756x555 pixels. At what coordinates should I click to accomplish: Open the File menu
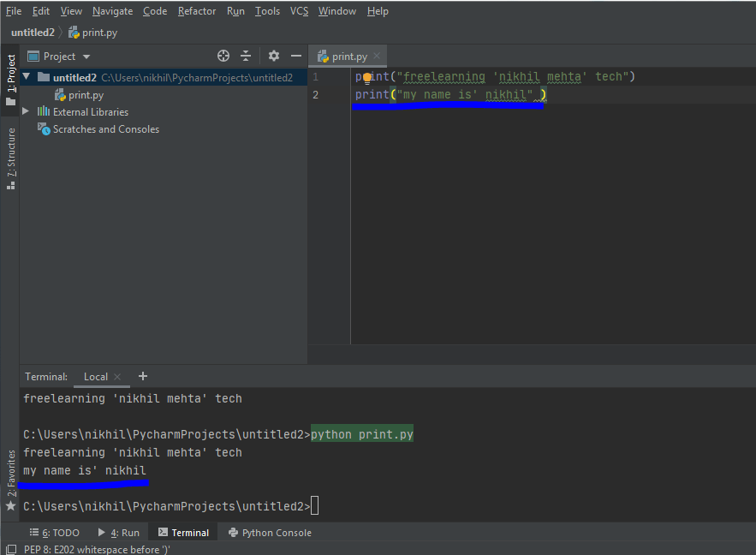tap(14, 11)
